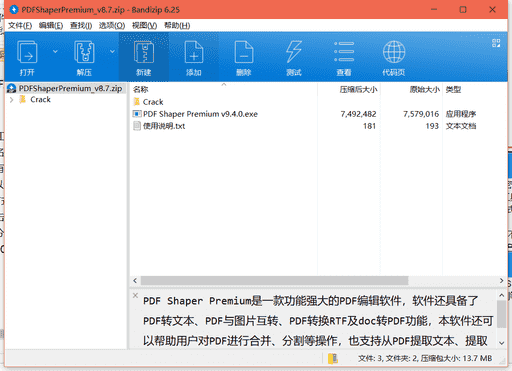This screenshot has width=512, height=371.
Task: Sort by the 原始大小 column header
Action: [x=425, y=89]
